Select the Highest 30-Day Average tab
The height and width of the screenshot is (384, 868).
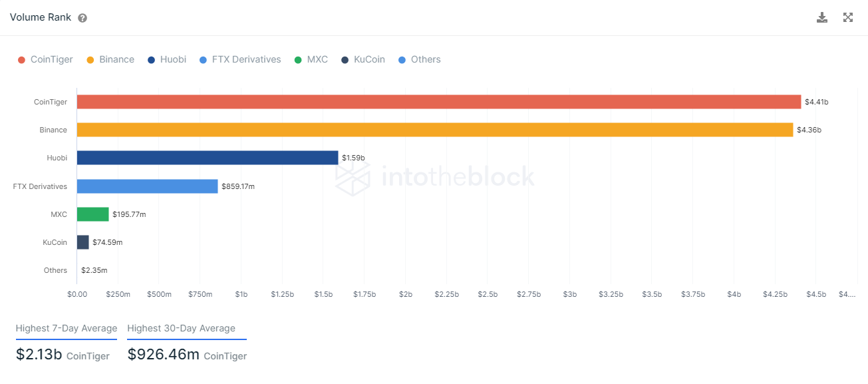[181, 329]
